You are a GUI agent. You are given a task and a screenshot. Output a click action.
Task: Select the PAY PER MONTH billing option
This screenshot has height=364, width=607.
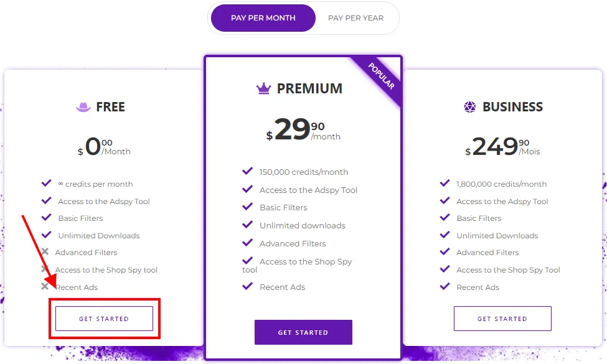pos(262,18)
